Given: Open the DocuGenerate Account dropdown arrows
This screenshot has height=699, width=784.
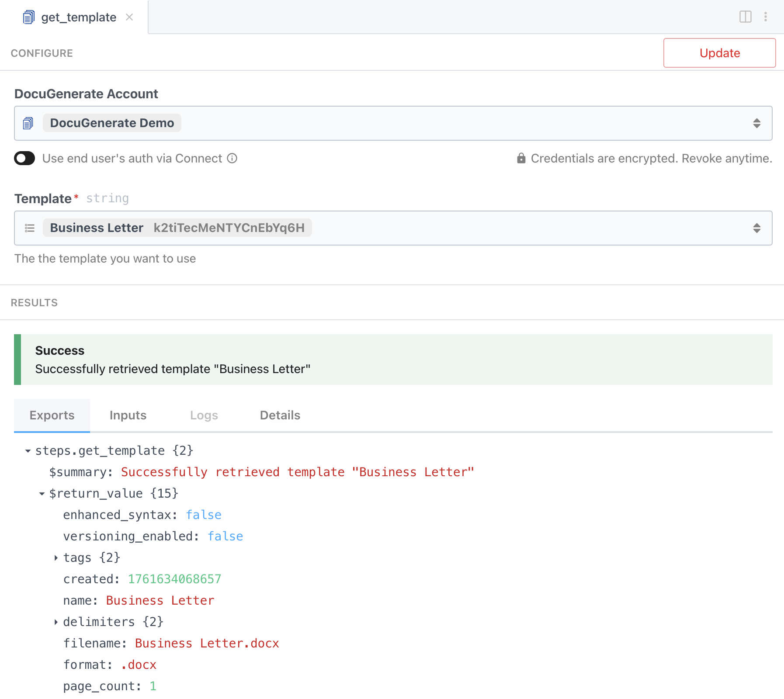Looking at the screenshot, I should click(756, 123).
